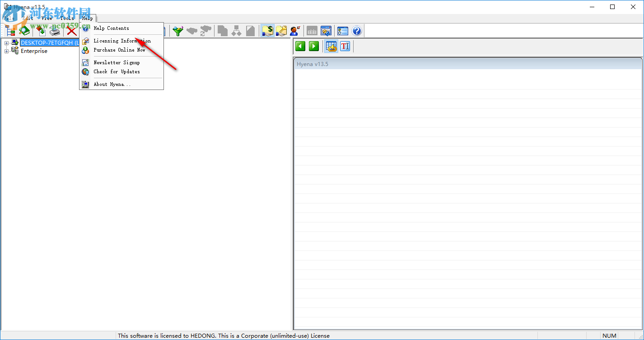The width and height of the screenshot is (644, 340).
Task: Toggle the table view icon in right pane
Action: pyautogui.click(x=331, y=46)
